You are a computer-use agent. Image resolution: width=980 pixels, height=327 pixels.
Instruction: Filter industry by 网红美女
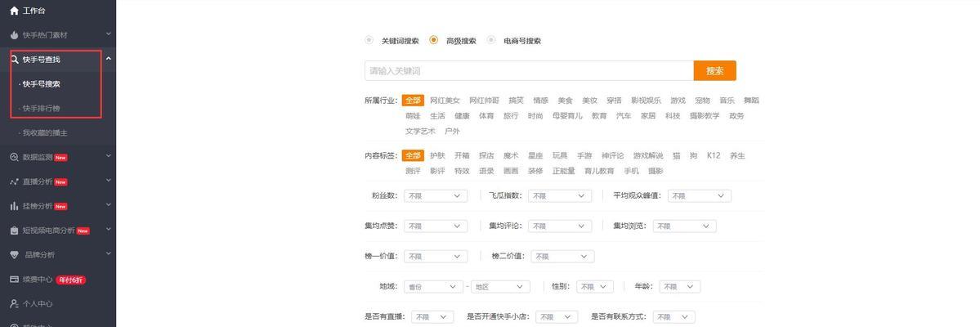pyautogui.click(x=445, y=100)
